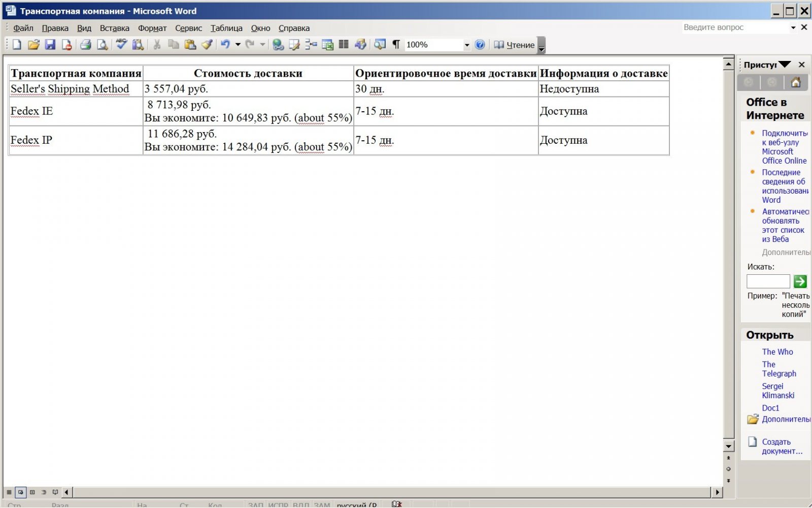812x508 pixels.
Task: Click the Чтение reading mode button
Action: tap(515, 45)
